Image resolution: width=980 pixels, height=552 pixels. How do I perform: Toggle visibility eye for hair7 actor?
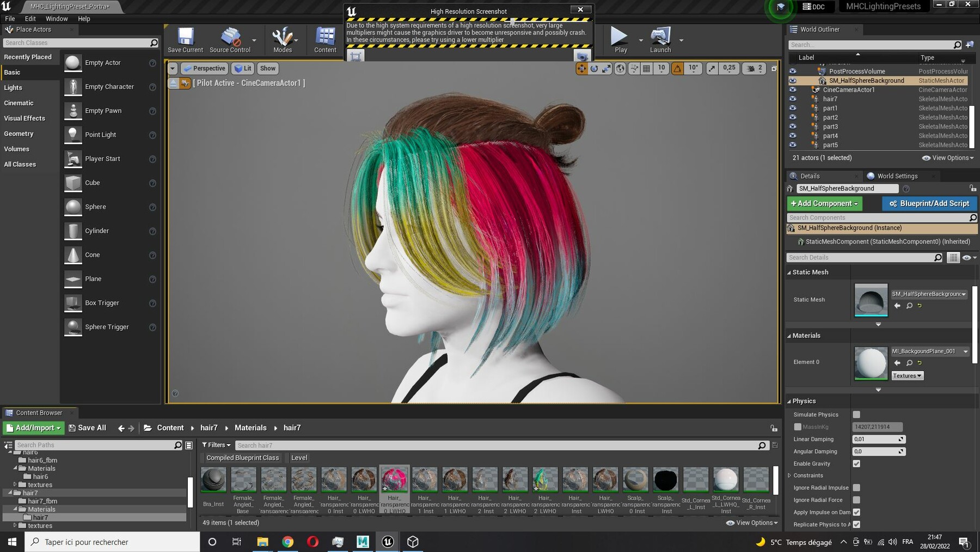pos(793,99)
